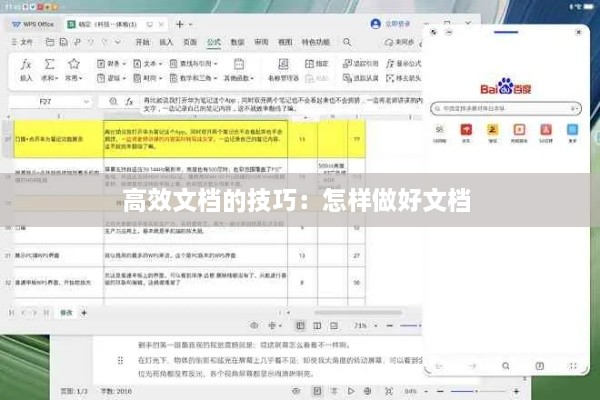Click the plus new tab button
The image size is (600, 400).
pos(179,24)
